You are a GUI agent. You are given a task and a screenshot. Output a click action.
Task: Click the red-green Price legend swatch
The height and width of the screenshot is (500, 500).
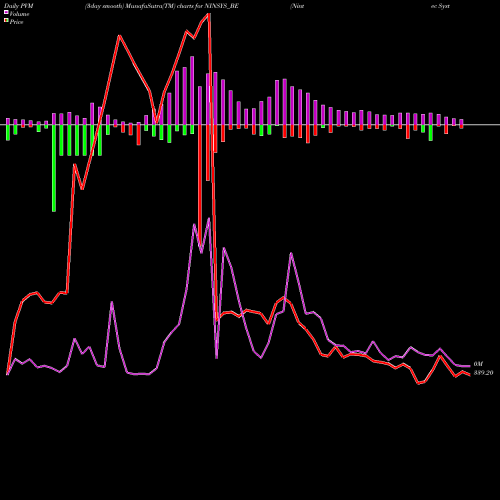point(6,20)
